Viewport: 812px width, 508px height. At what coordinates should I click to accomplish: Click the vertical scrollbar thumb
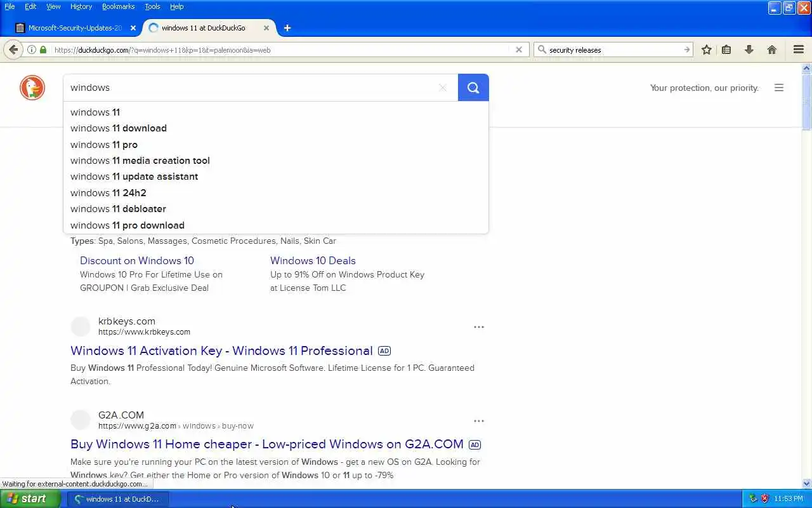point(807,102)
